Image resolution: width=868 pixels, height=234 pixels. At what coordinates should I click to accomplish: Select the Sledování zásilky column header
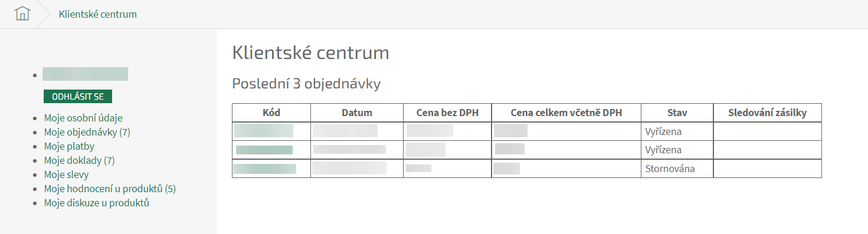pos(767,113)
